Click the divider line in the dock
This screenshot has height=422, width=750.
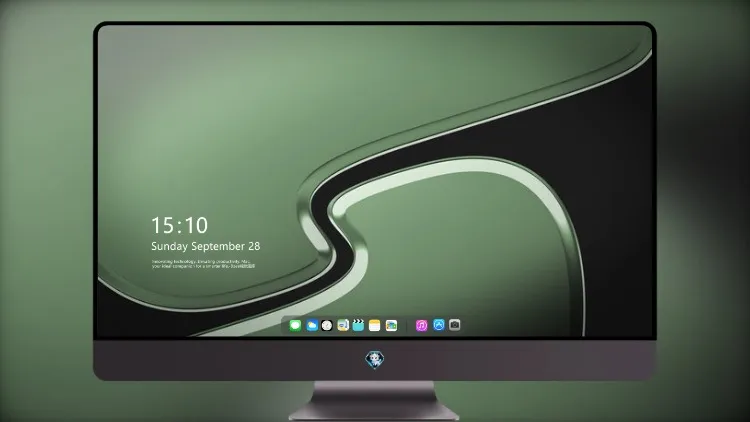[407, 325]
